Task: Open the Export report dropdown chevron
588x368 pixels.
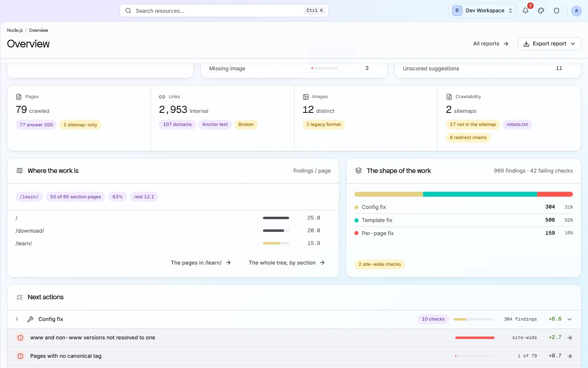Action: coord(573,44)
